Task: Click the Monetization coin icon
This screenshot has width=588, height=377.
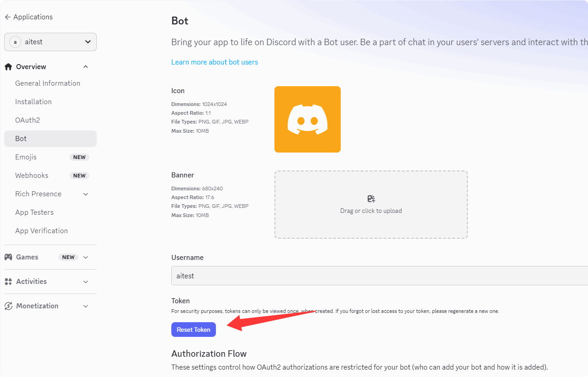Action: click(x=8, y=306)
